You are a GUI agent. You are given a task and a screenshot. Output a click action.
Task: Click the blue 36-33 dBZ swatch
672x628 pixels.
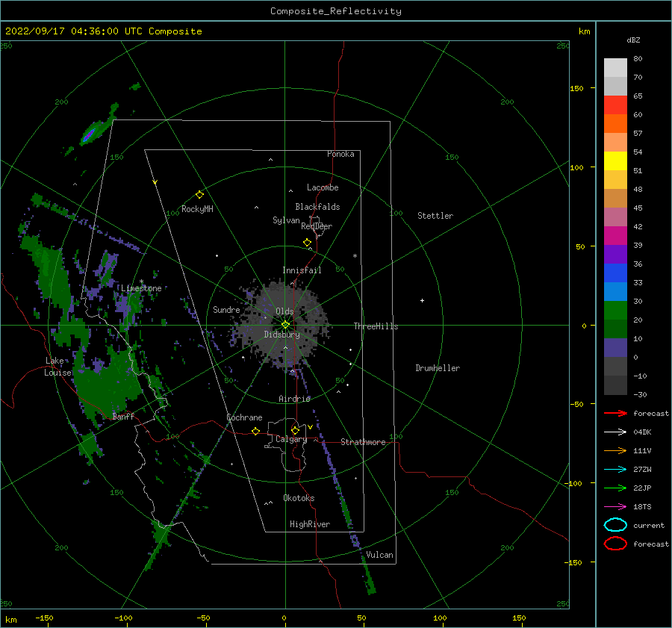615,273
